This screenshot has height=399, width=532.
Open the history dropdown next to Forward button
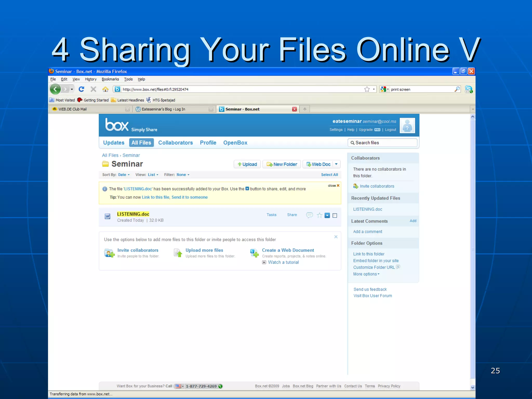(72, 89)
